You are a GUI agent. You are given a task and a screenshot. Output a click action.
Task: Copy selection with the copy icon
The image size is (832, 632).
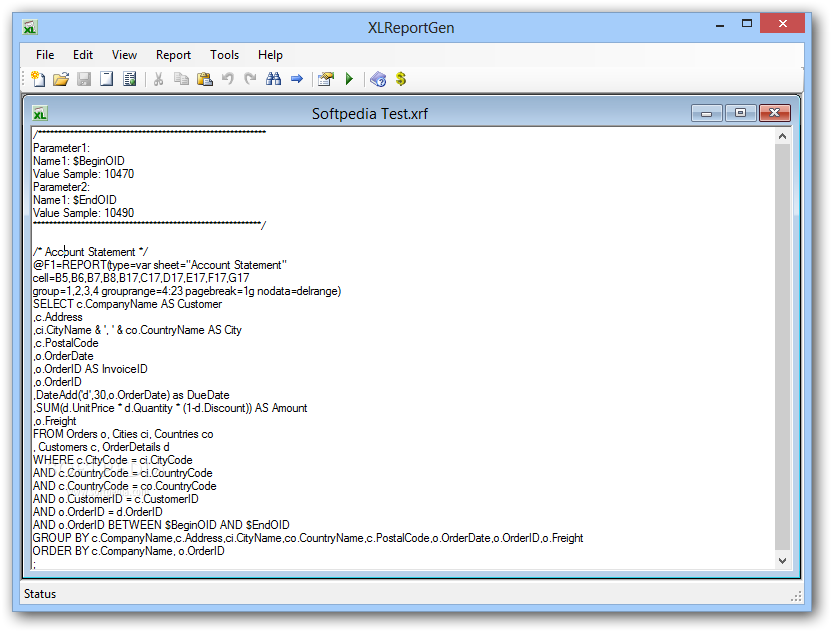click(x=181, y=79)
